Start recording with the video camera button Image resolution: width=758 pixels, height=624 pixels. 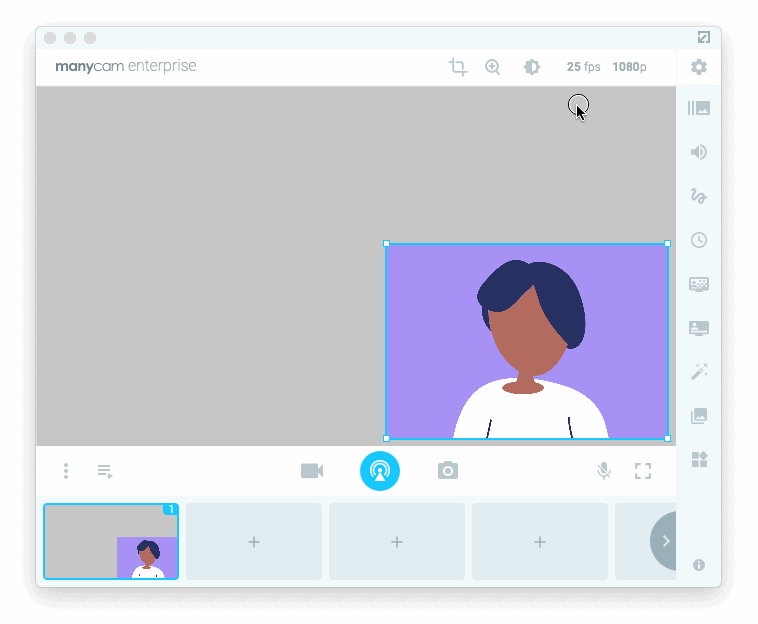pos(312,471)
